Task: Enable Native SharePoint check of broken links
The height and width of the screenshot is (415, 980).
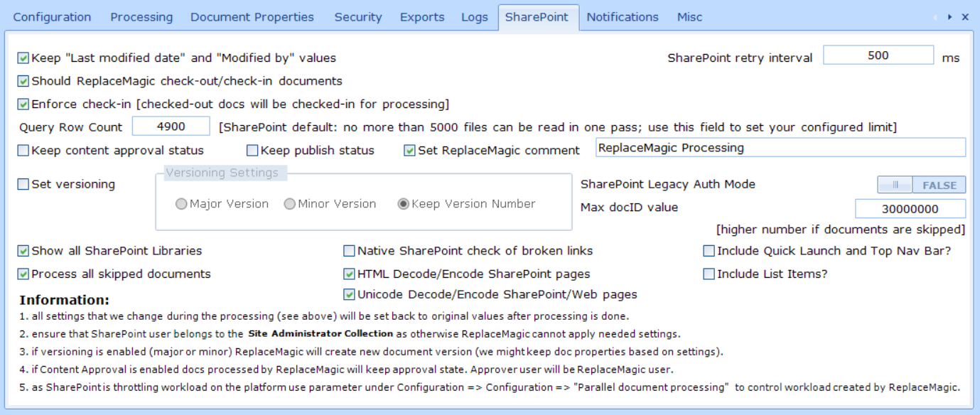Action: (x=349, y=251)
